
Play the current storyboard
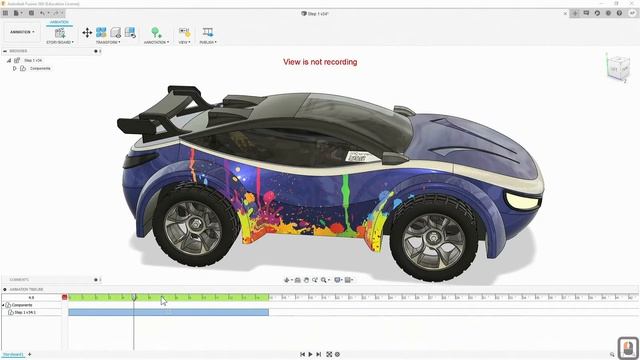(x=310, y=354)
